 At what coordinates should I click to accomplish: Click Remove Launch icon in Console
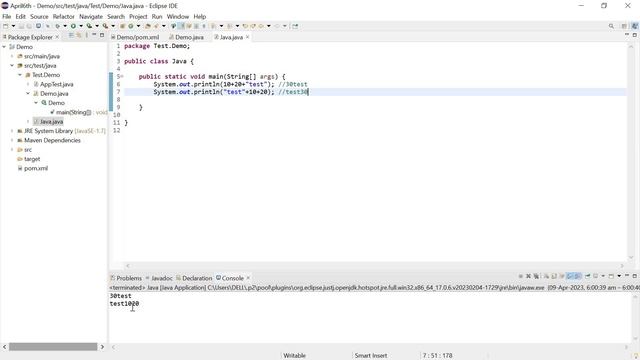coord(528,276)
